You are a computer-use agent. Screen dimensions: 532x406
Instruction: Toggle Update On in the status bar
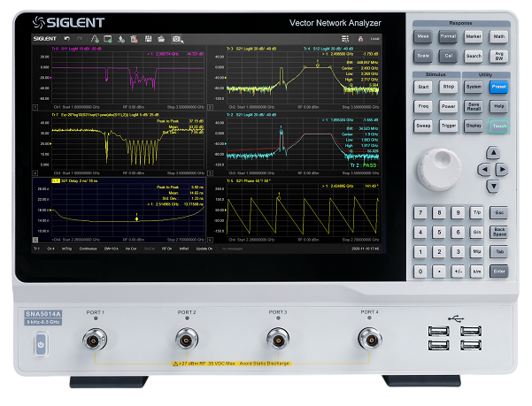(x=204, y=249)
